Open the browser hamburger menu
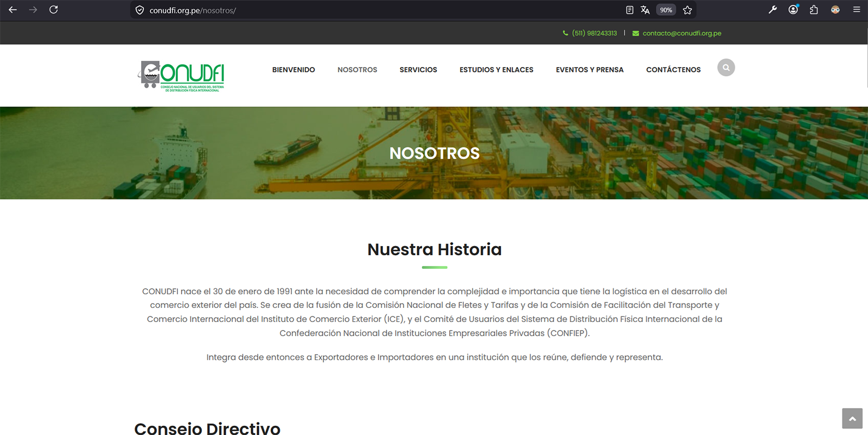 point(857,10)
